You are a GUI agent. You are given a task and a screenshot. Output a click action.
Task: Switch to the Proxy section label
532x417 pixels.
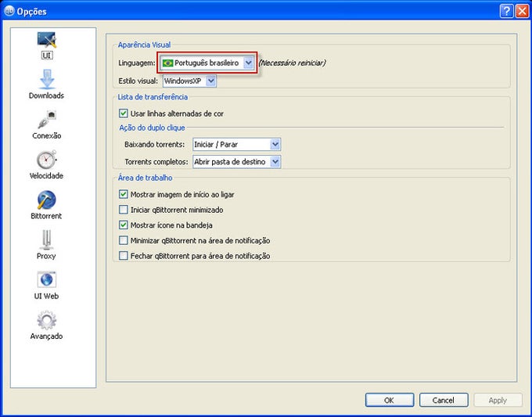(46, 256)
